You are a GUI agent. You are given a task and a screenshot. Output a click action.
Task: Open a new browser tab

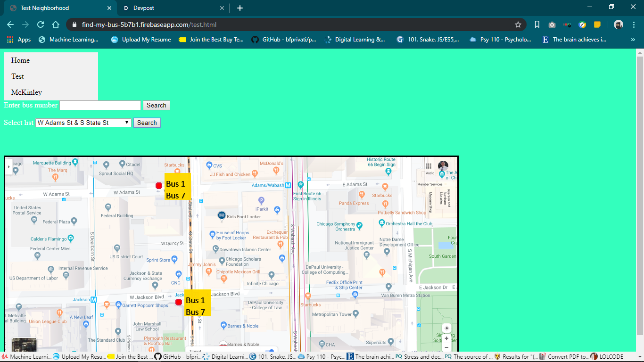pyautogui.click(x=240, y=8)
